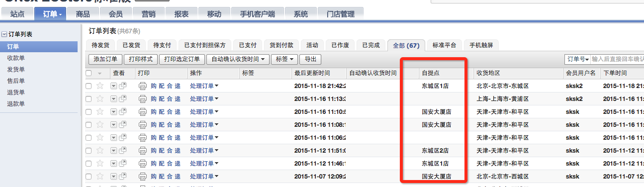The image size is (644, 187).
Task: Expand quick view for 2015-11-16 11:06 order
Action: 114,137
